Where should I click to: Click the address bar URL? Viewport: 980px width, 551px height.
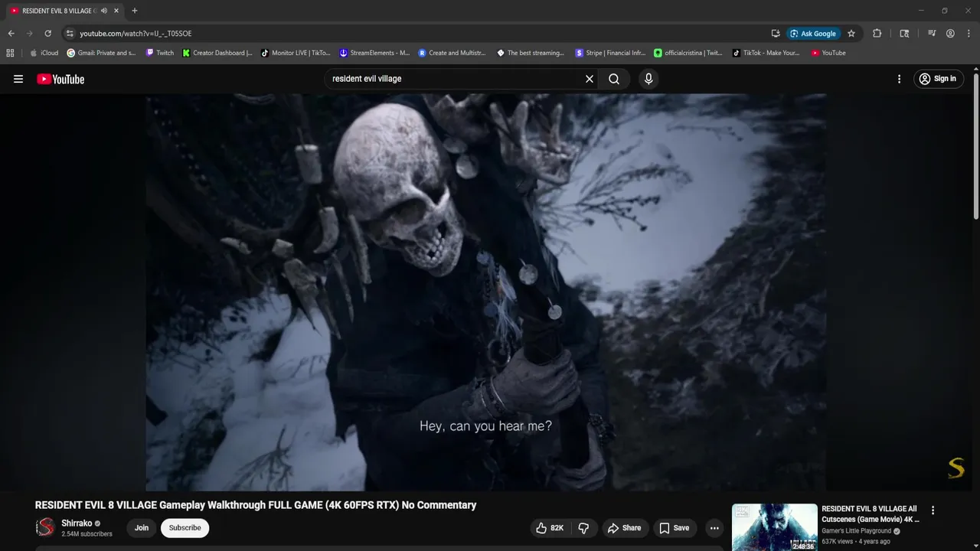(x=136, y=34)
